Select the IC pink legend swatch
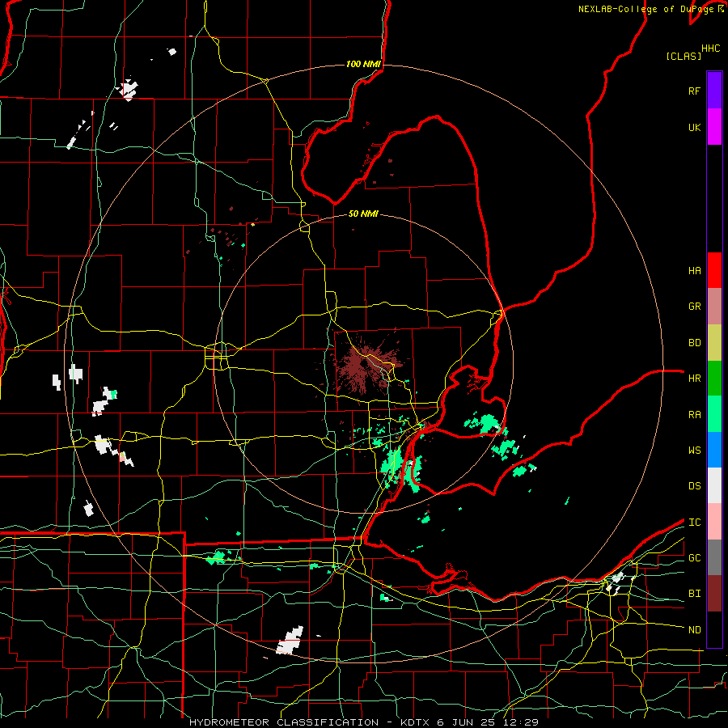The width and height of the screenshot is (728, 728). (714, 522)
